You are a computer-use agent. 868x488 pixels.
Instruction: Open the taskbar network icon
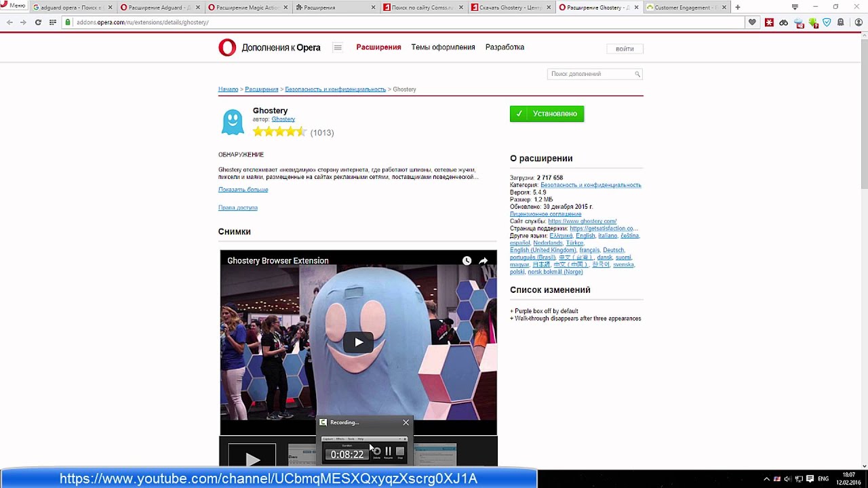(798, 479)
